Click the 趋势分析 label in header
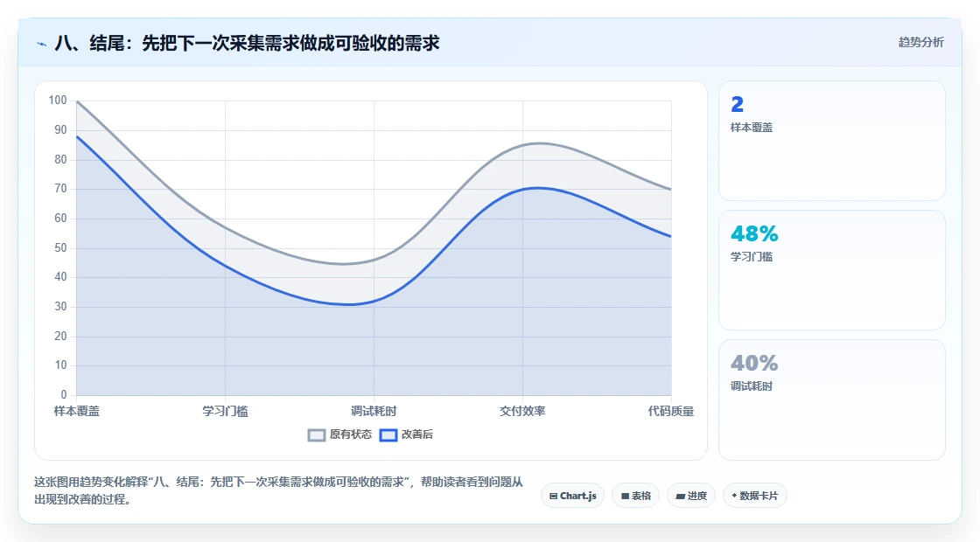The image size is (980, 542). tap(920, 43)
